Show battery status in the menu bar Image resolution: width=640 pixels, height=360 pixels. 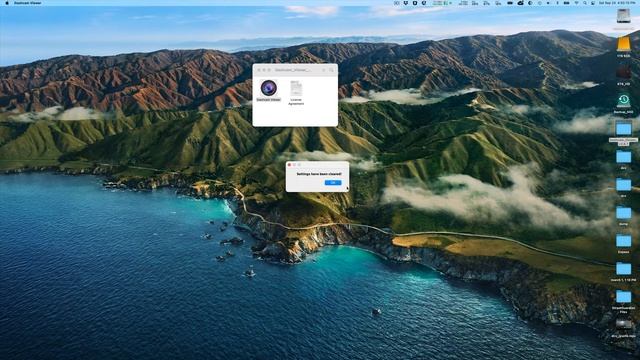tap(567, 3)
